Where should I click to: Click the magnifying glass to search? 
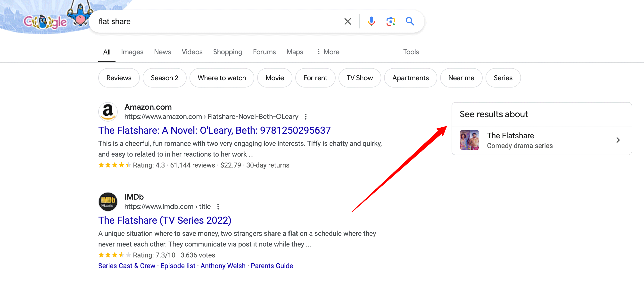point(410,22)
